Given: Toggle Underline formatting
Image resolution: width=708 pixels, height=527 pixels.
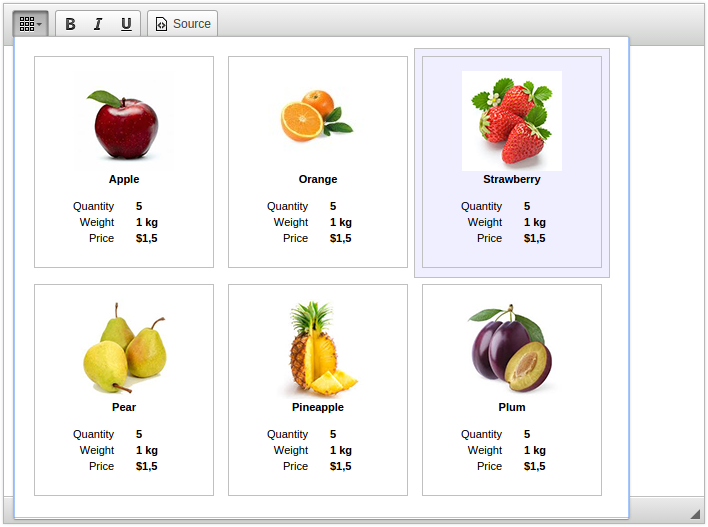Looking at the screenshot, I should tap(126, 24).
